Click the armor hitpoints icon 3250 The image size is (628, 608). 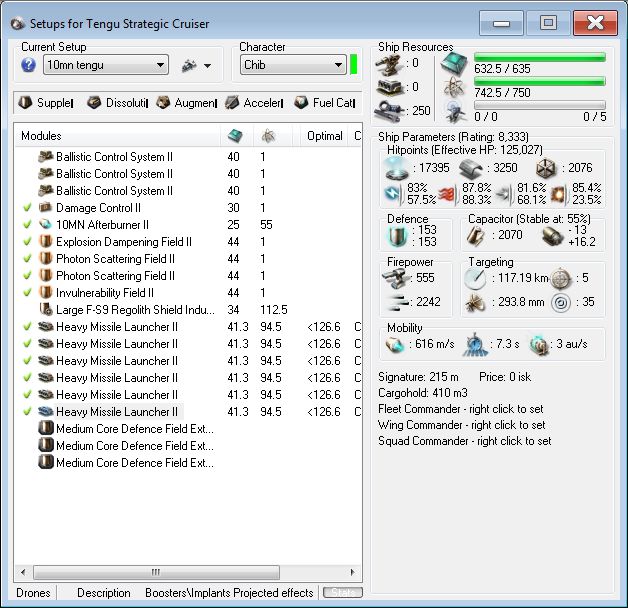(x=471, y=169)
